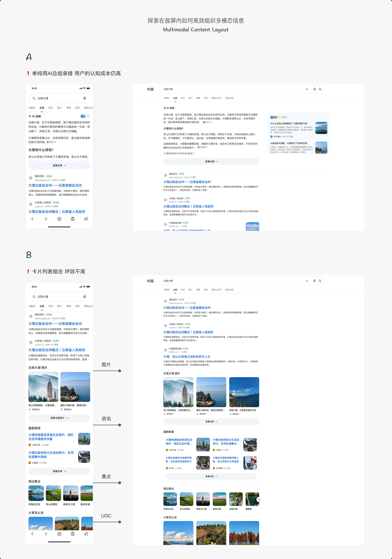Switch to the AI模式 tab in section A phone

point(32,108)
